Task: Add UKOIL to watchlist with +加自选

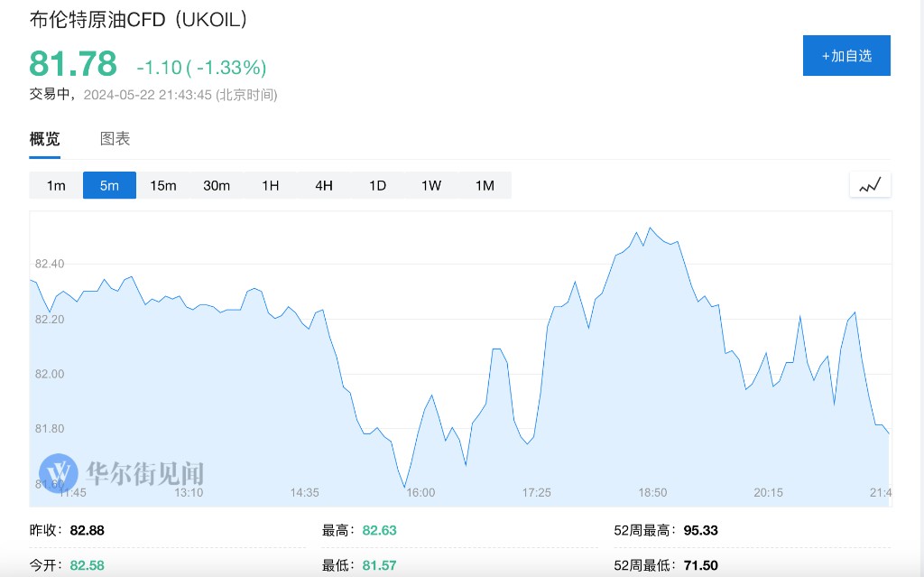Action: [845, 56]
